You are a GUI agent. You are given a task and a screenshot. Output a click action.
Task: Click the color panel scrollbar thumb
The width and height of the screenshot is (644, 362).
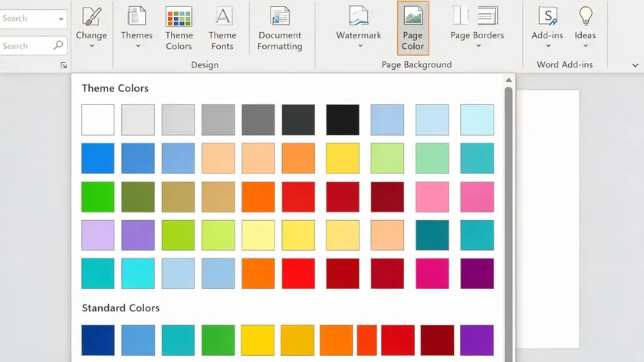point(508,224)
